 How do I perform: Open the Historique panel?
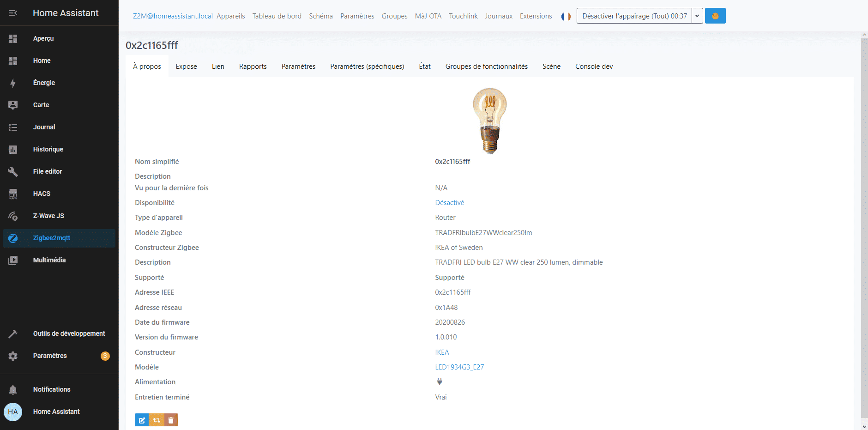59,149
